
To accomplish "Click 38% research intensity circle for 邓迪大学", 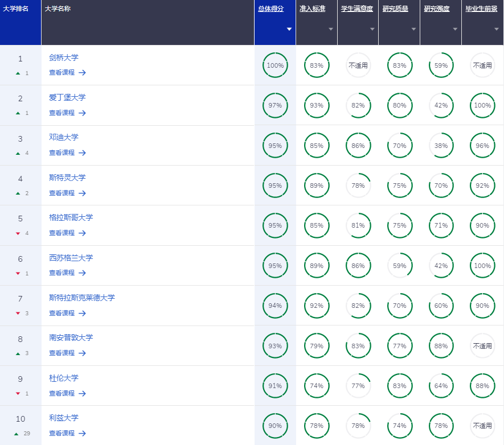I will (x=441, y=146).
